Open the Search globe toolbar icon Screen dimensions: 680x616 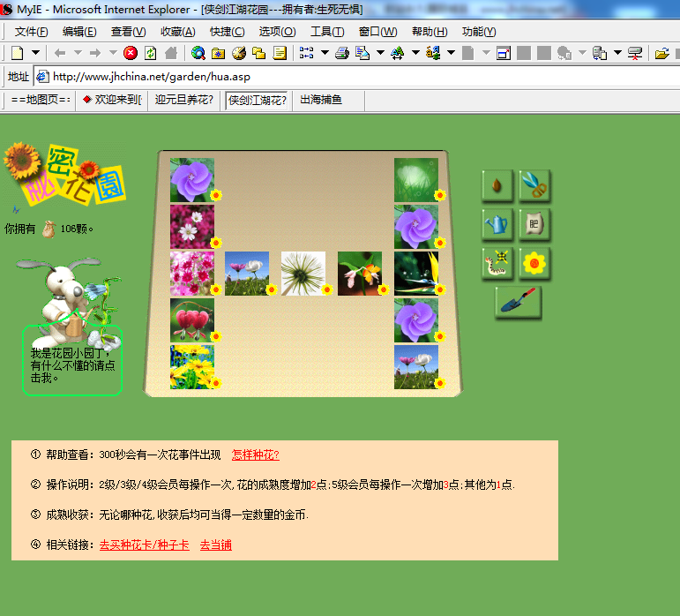[x=198, y=53]
